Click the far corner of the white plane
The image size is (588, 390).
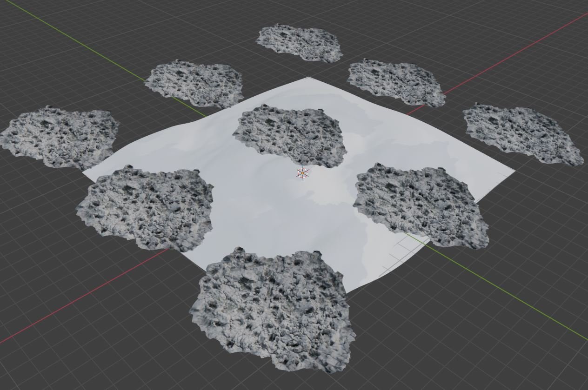pos(309,79)
